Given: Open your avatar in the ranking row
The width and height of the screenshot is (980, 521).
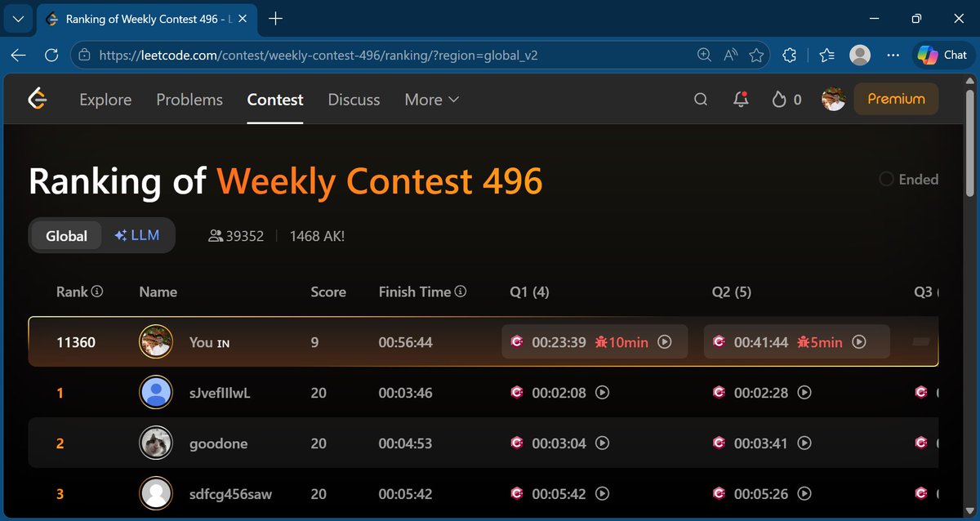Looking at the screenshot, I should coord(156,342).
